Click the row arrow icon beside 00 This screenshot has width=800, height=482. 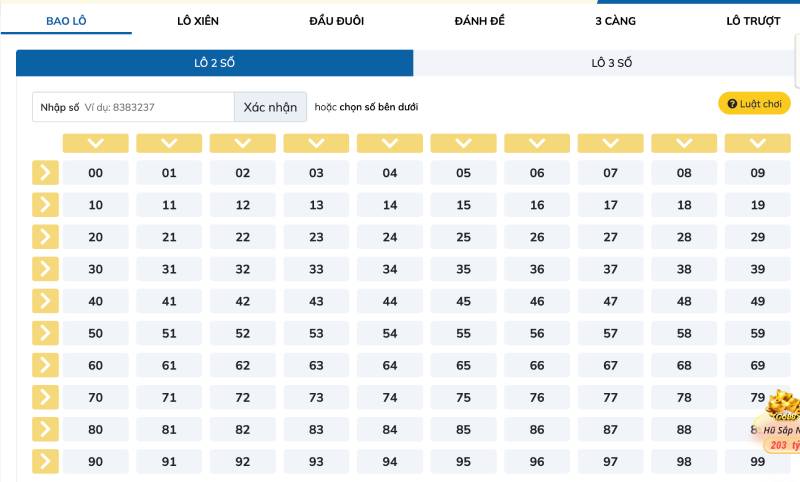(45, 173)
